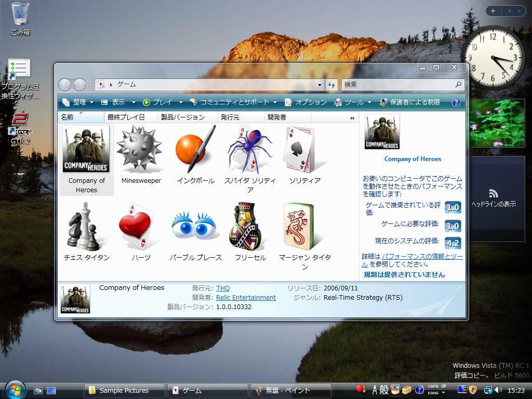Click the flower slideshow gadget picture
The width and height of the screenshot is (532, 399).
[497, 123]
